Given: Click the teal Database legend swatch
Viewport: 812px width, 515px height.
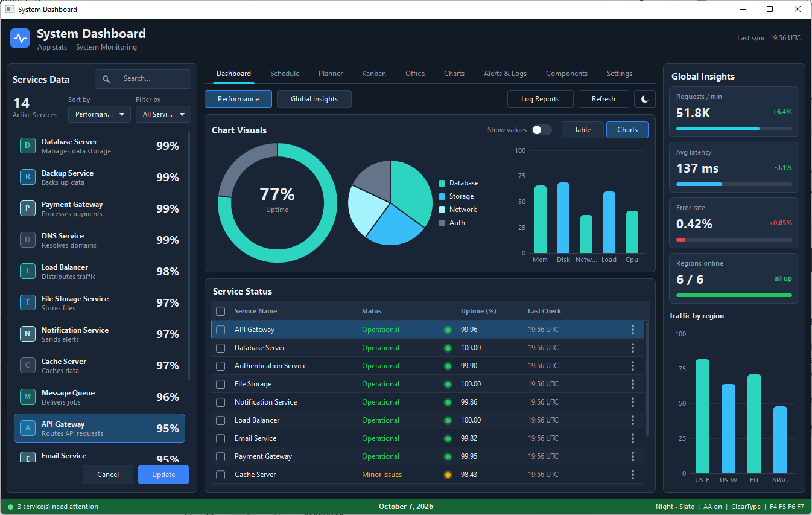Looking at the screenshot, I should coord(442,183).
